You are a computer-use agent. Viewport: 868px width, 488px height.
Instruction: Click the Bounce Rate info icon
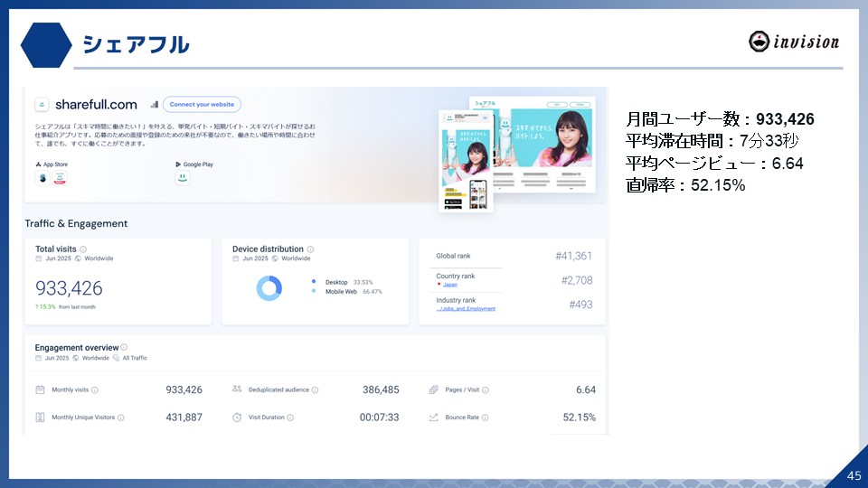point(485,418)
